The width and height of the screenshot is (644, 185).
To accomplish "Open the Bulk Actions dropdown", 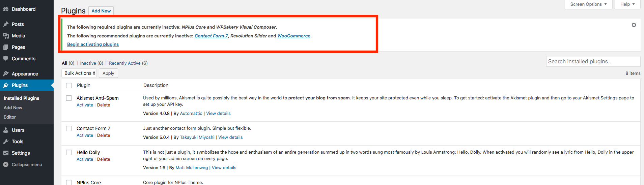I will [79, 73].
